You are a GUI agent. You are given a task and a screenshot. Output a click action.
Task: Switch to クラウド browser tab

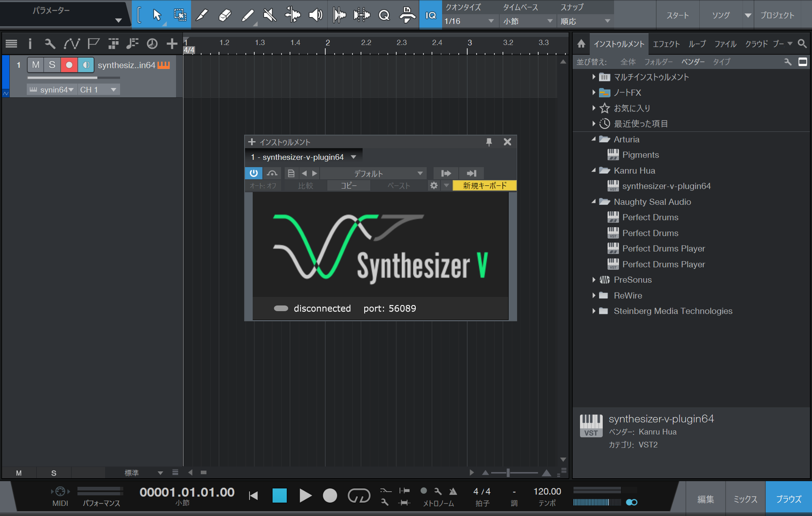pos(756,44)
